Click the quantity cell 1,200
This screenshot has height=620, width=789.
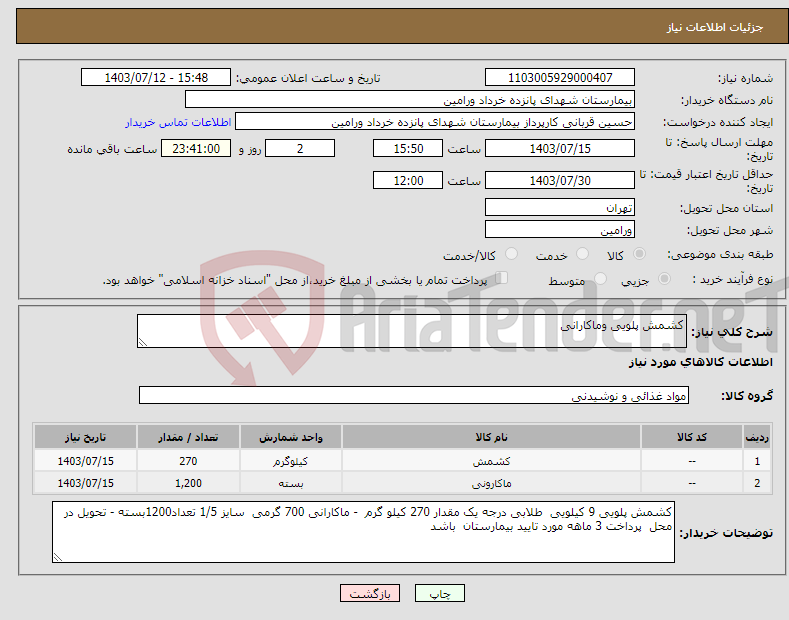[x=188, y=483]
